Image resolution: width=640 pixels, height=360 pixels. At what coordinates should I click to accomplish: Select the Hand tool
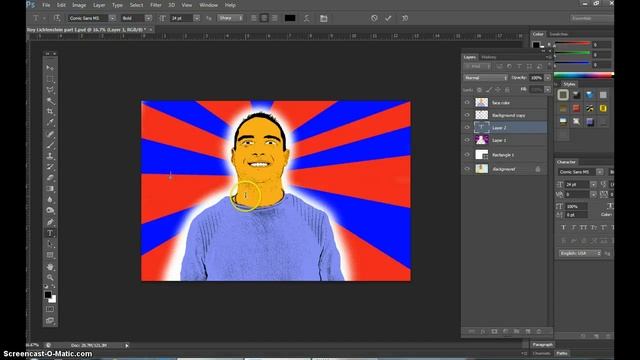click(50, 267)
